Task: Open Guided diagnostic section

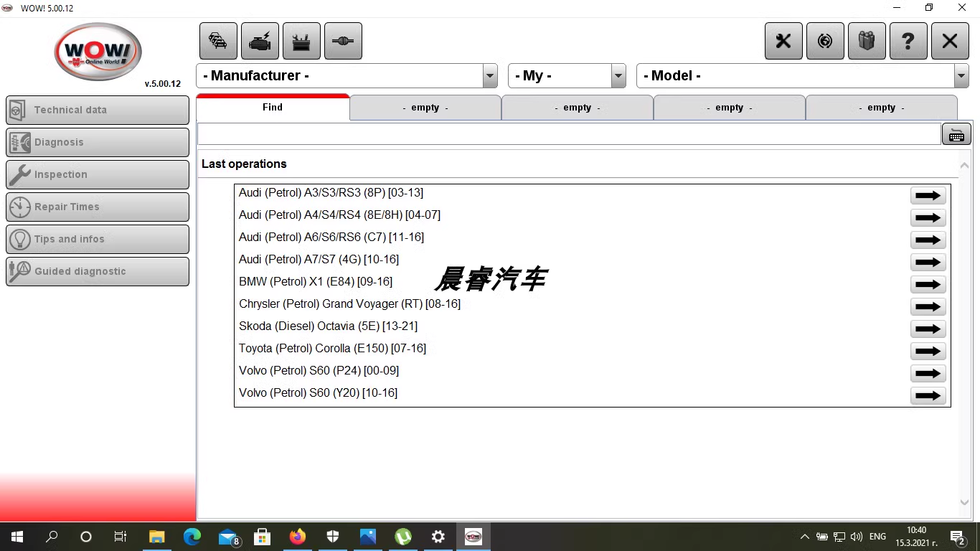Action: pos(98,271)
